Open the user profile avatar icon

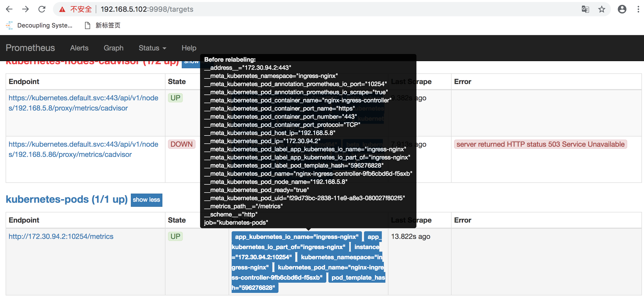tap(622, 9)
